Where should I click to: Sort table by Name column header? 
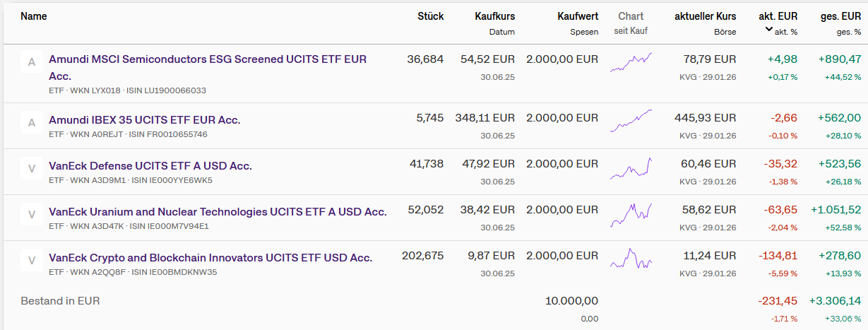click(x=34, y=16)
